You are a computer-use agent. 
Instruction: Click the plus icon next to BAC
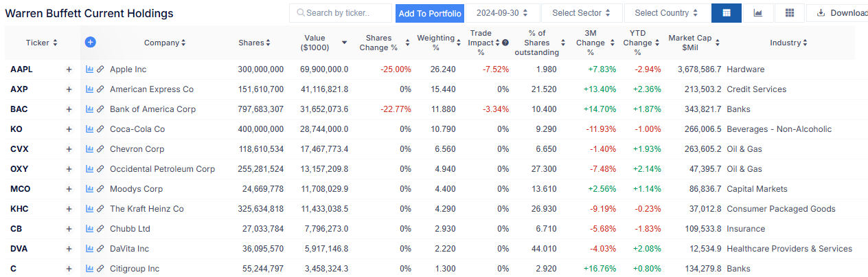coord(69,109)
